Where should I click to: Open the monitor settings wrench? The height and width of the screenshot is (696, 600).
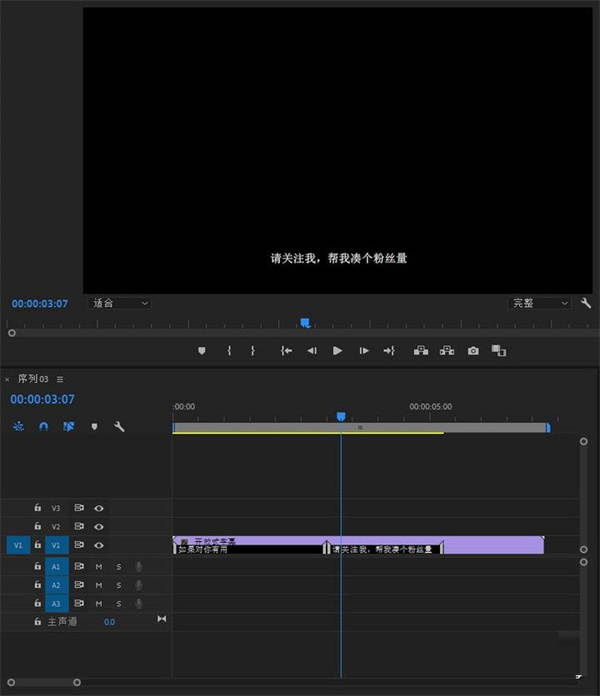click(586, 303)
